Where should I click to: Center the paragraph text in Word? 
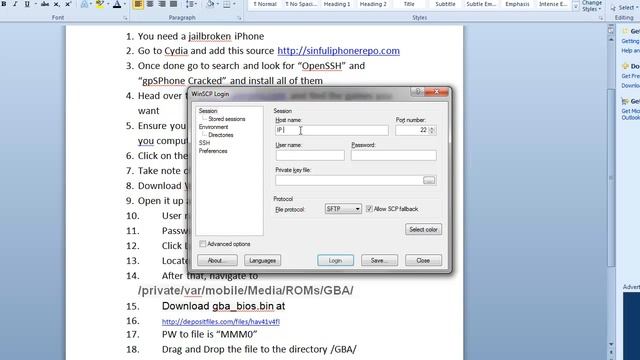click(x=150, y=4)
